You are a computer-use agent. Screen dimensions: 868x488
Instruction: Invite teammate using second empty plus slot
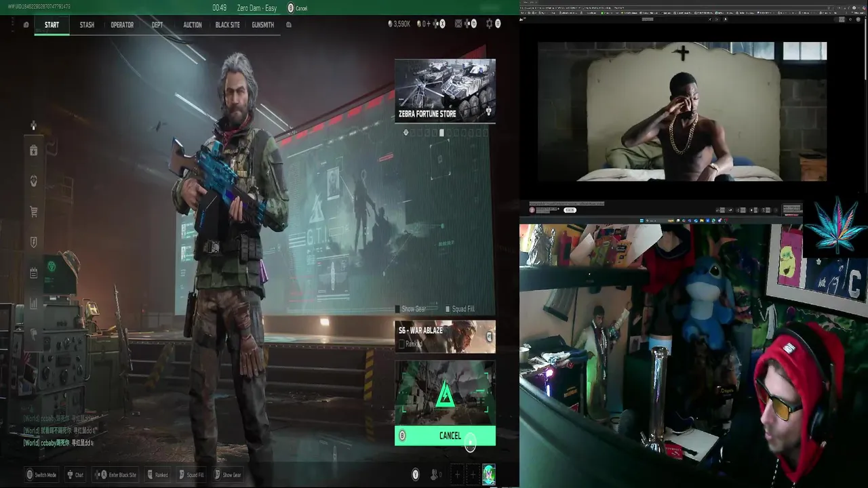click(x=473, y=474)
